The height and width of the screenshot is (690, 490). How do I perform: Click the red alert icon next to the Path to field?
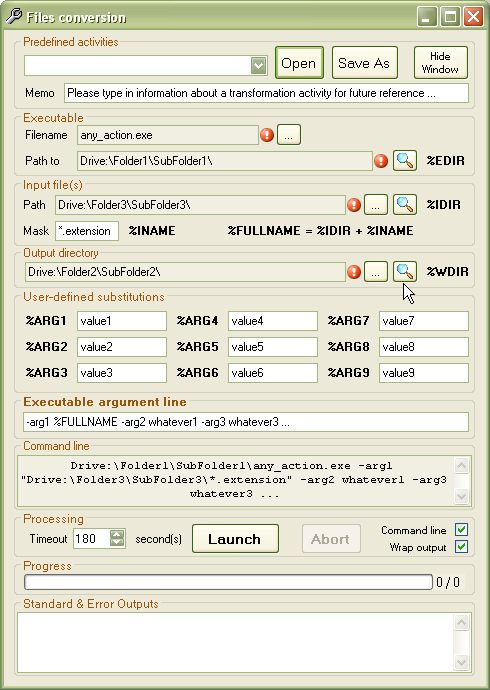(x=381, y=161)
